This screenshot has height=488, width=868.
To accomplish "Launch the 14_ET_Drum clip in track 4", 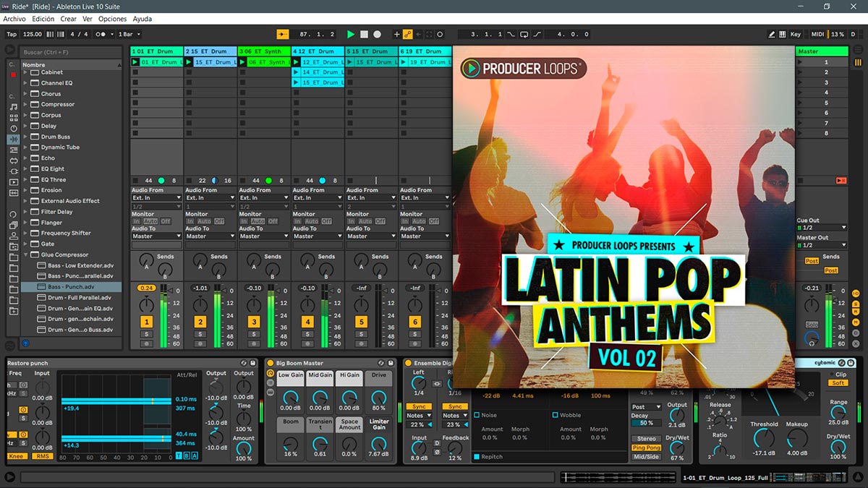I will [296, 72].
